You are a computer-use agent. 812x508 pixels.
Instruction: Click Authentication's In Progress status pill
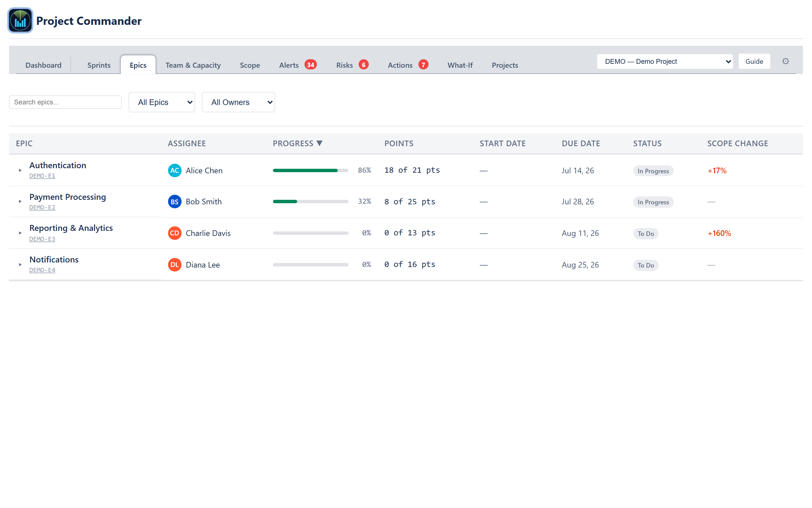[653, 171]
